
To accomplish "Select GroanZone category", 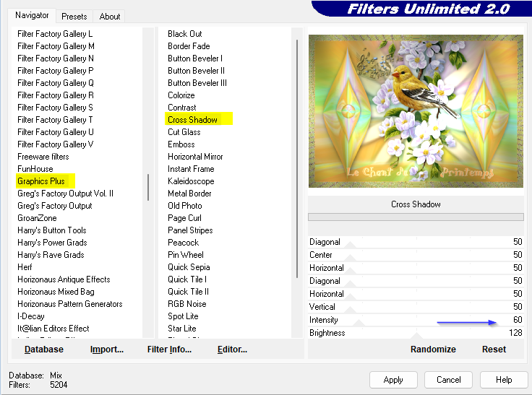I will click(x=37, y=218).
